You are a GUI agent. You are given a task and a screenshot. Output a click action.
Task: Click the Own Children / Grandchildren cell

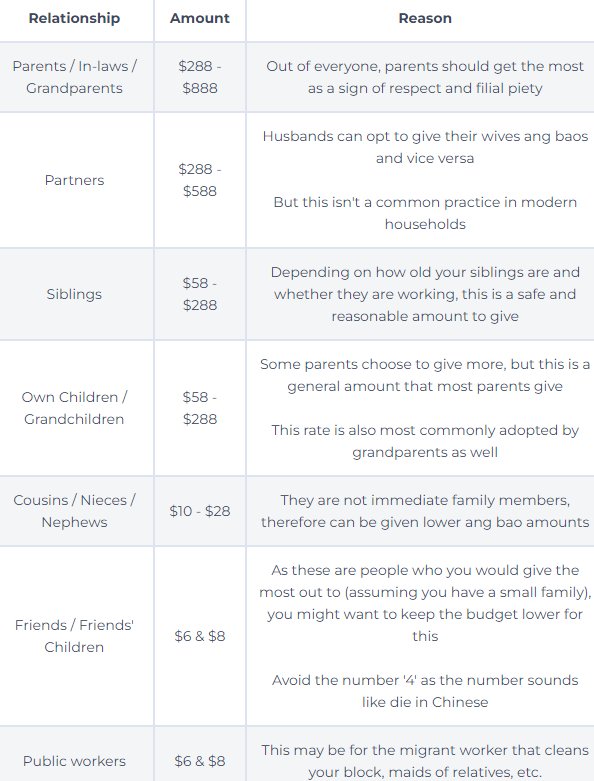74,408
